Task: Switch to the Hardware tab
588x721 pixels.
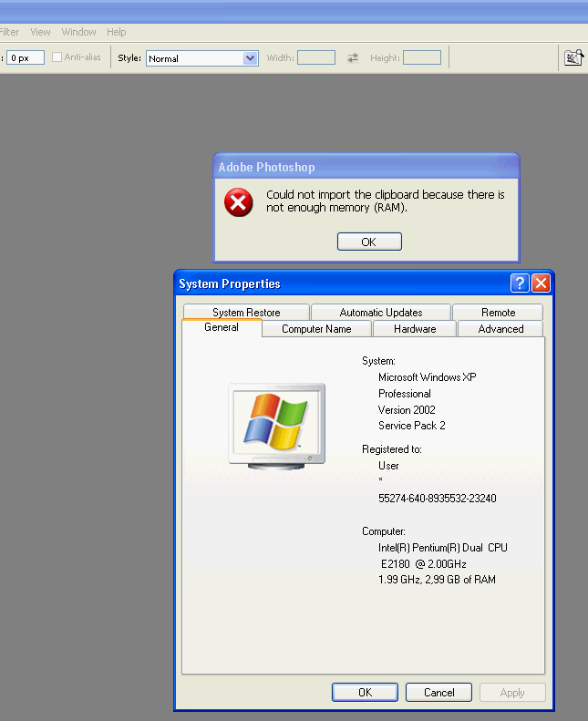Action: 415,329
